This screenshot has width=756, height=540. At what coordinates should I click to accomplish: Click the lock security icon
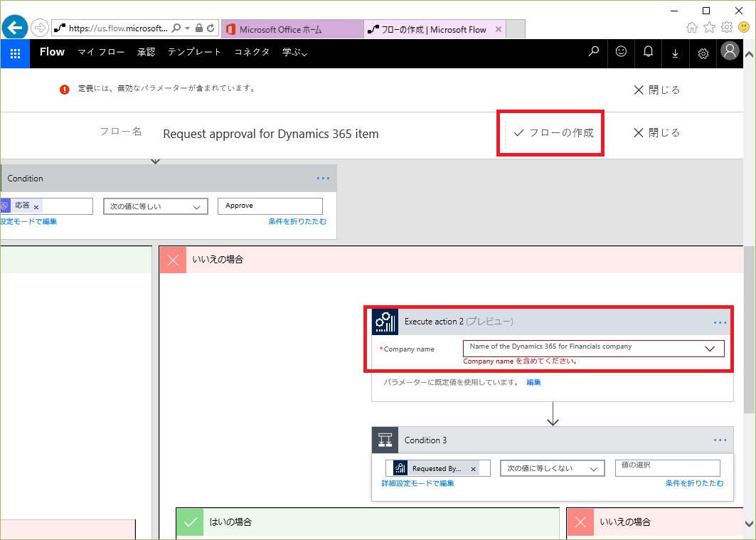pyautogui.click(x=198, y=28)
